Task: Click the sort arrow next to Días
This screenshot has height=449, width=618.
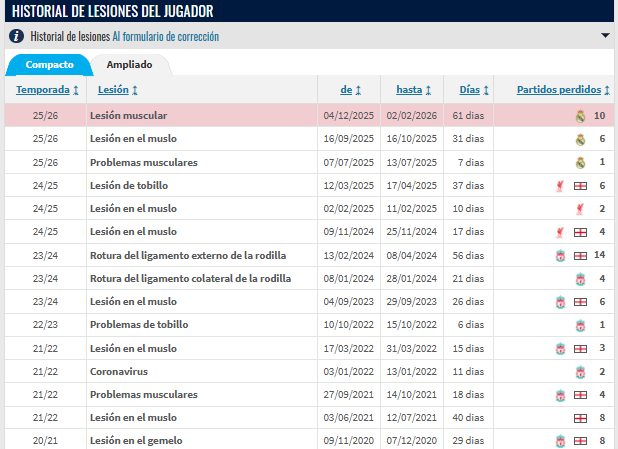Action: click(x=486, y=90)
